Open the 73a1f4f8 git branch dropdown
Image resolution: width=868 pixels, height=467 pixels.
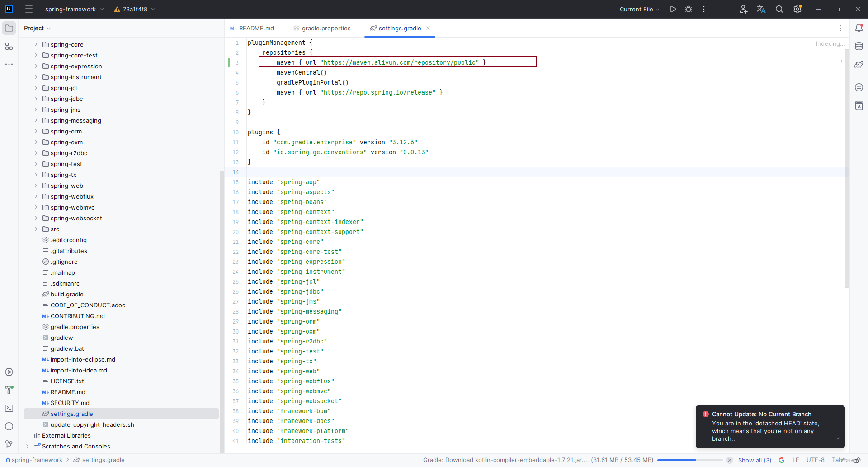coord(135,9)
